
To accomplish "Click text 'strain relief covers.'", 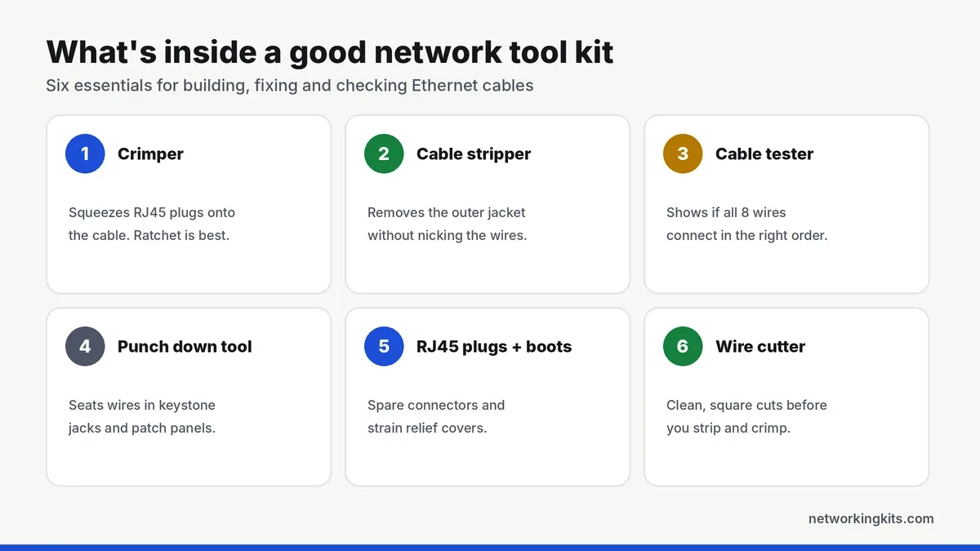I will pos(427,428).
